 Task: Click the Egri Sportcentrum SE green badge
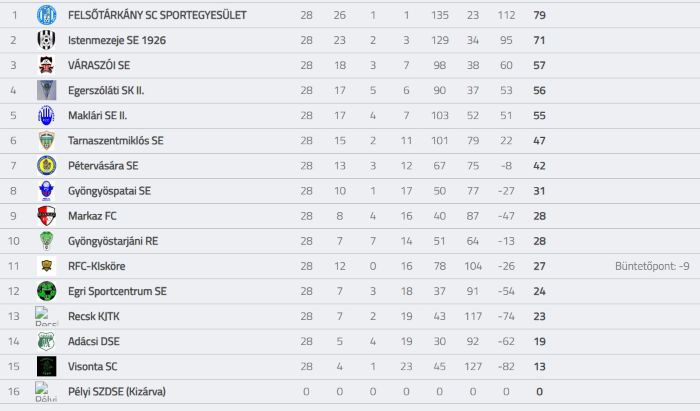tap(46, 291)
